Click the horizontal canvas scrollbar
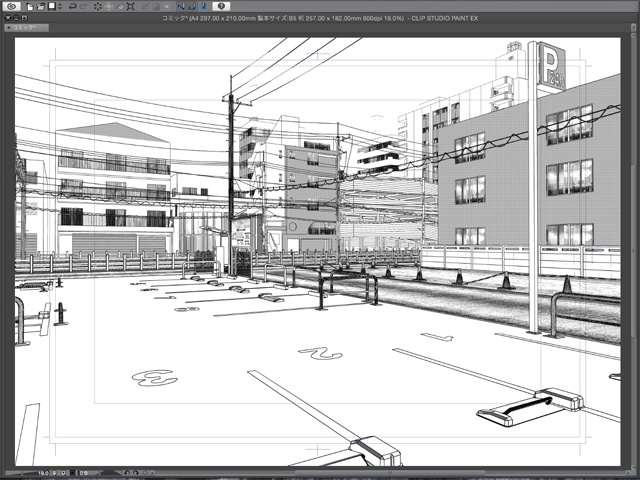 tap(392, 473)
